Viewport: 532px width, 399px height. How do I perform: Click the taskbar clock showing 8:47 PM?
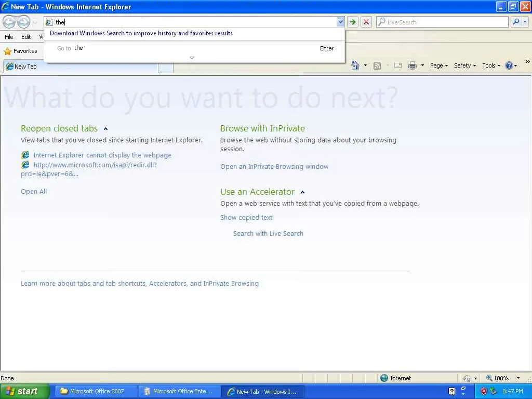513,391
